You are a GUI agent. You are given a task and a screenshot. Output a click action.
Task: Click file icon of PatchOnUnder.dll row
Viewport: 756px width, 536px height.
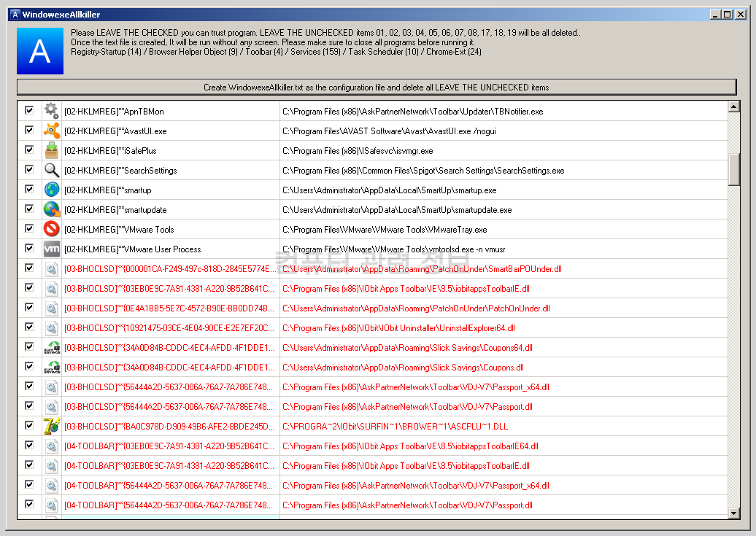click(52, 308)
